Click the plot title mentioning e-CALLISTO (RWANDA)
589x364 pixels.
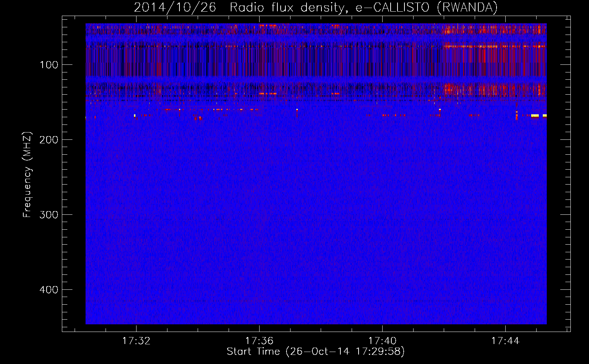pos(316,7)
